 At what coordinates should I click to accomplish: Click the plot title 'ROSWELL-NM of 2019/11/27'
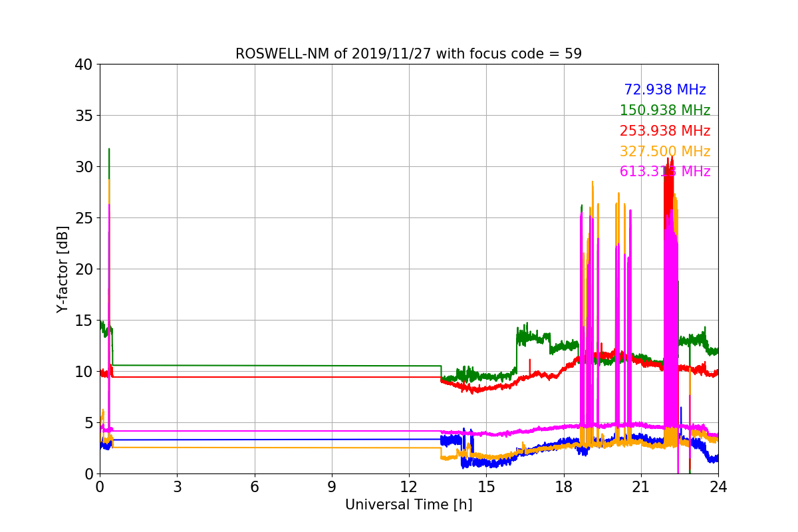pos(408,54)
